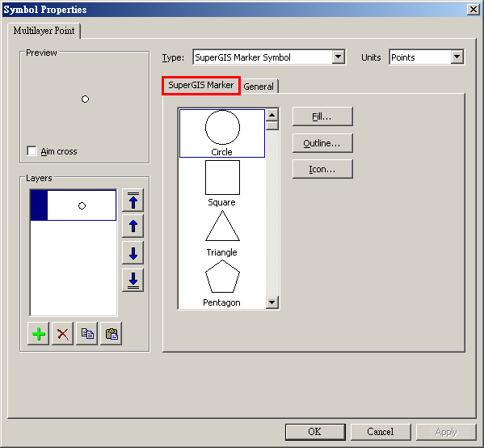484x448 pixels.
Task: Paste layer clipboard icon
Action: pyautogui.click(x=112, y=334)
